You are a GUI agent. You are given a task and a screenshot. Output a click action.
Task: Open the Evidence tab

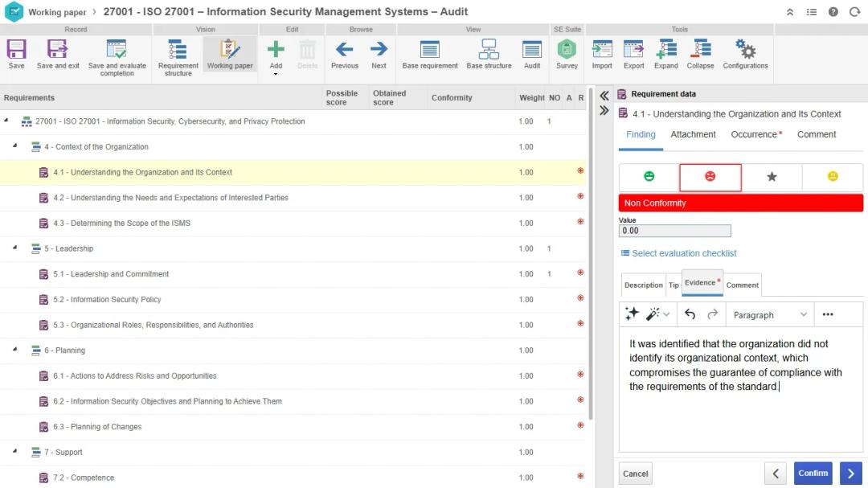point(702,282)
